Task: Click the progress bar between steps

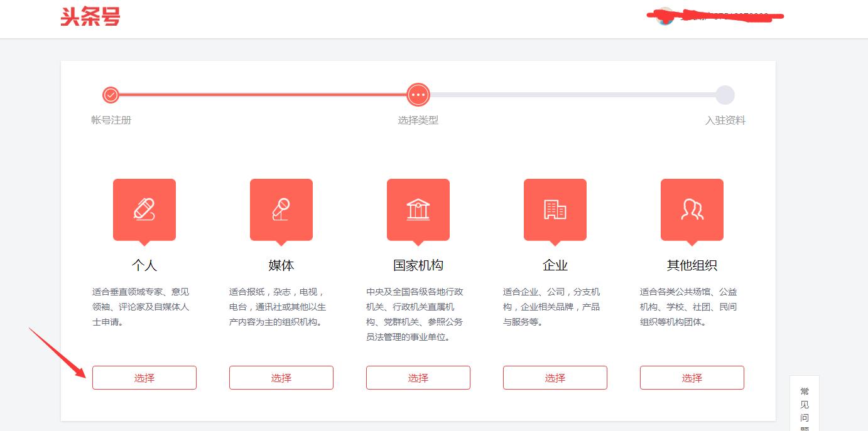Action: point(264,95)
